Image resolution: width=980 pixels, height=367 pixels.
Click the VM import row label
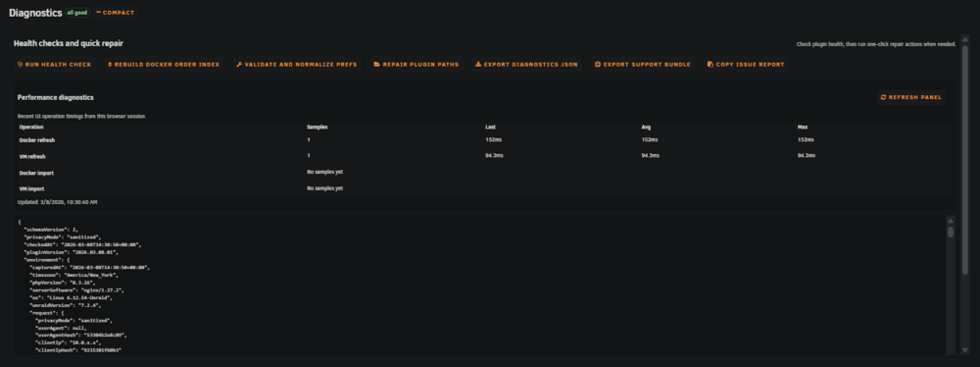(x=32, y=188)
